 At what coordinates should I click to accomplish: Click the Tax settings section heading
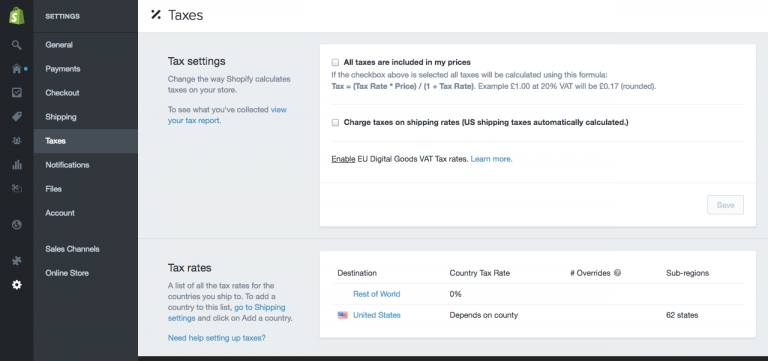click(196, 61)
